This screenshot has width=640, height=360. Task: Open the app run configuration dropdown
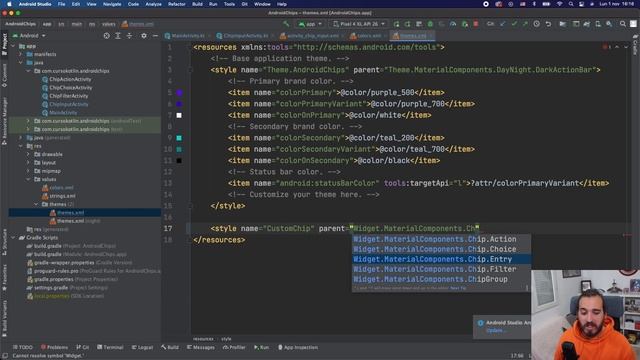coord(311,24)
